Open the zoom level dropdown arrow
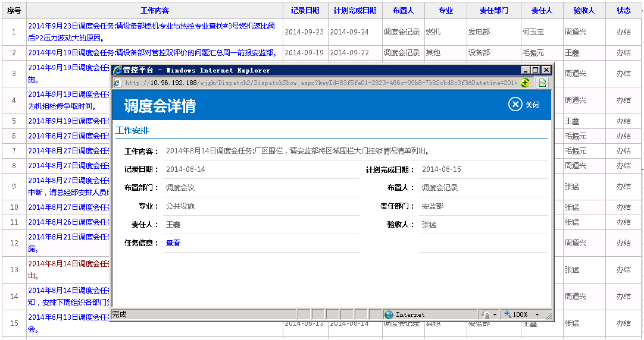 [x=537, y=314]
